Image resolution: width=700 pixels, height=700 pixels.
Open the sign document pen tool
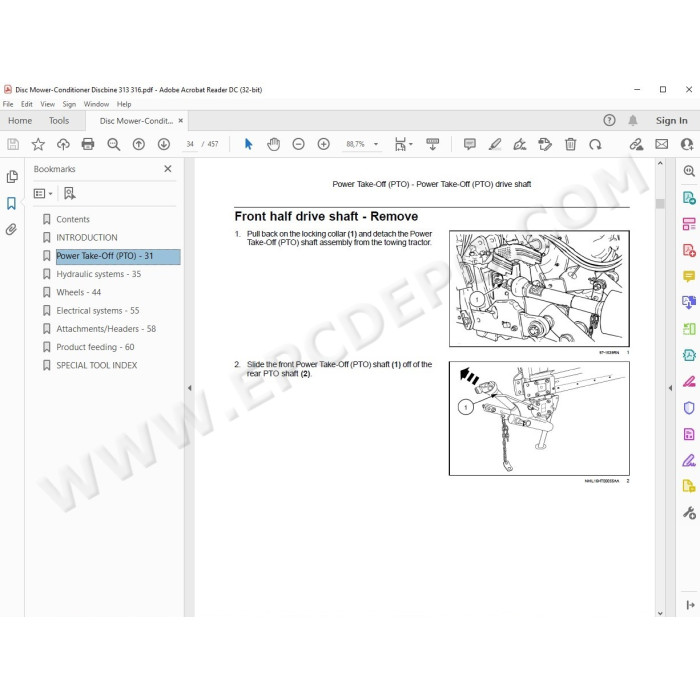point(520,144)
